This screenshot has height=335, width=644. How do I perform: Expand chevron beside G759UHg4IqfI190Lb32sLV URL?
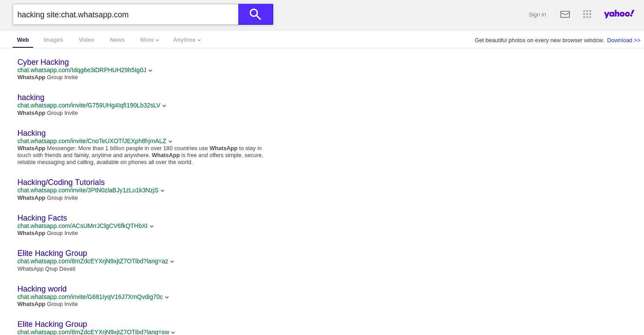point(164,106)
